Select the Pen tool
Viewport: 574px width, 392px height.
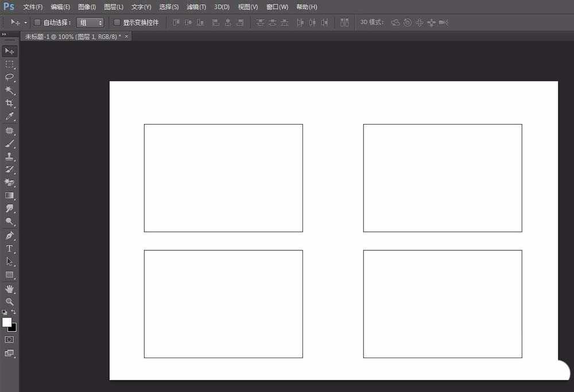[x=9, y=235]
